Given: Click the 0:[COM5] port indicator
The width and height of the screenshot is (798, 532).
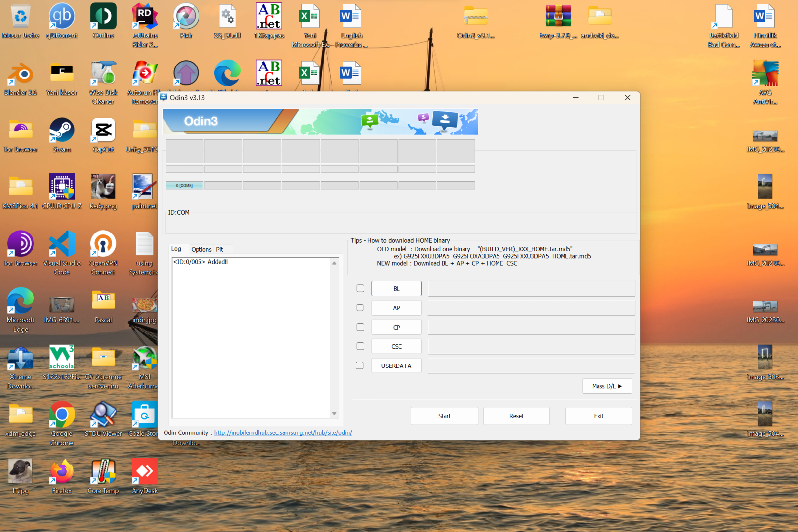Looking at the screenshot, I should 184,185.
